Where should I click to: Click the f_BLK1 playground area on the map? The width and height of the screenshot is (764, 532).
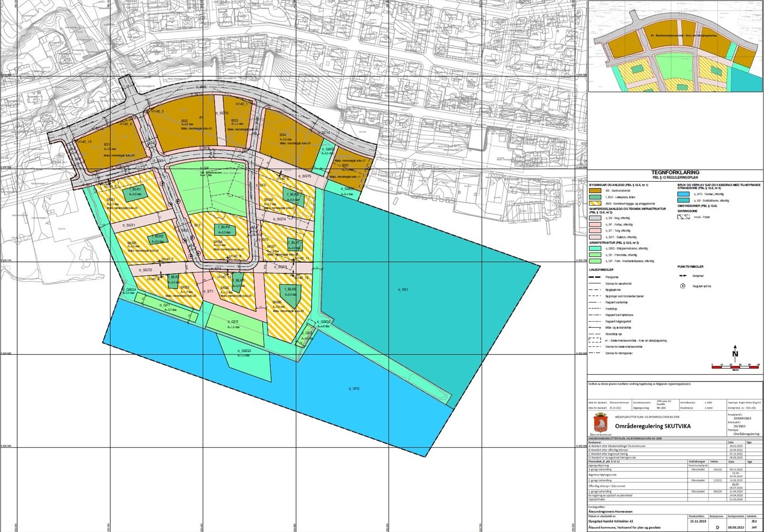136,194
